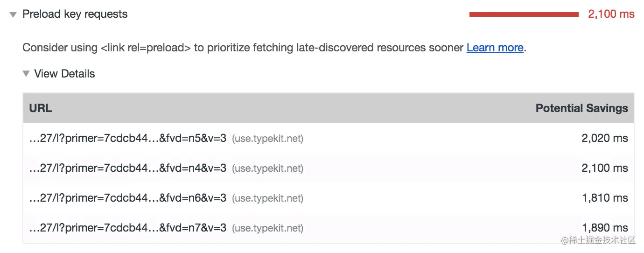Click the 2,020 ms savings value

[x=604, y=138]
